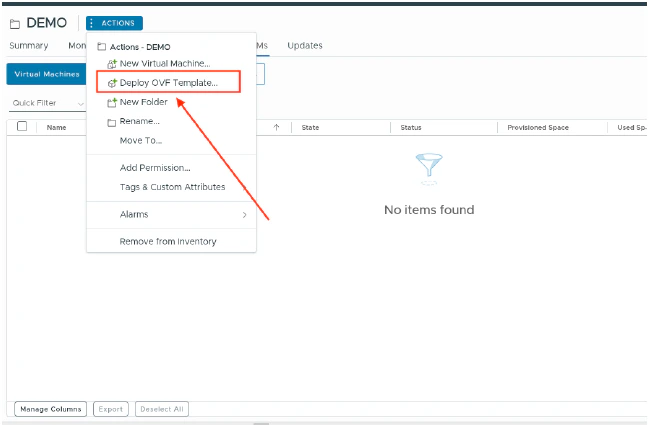Switch to the Monitor tab

(x=77, y=45)
